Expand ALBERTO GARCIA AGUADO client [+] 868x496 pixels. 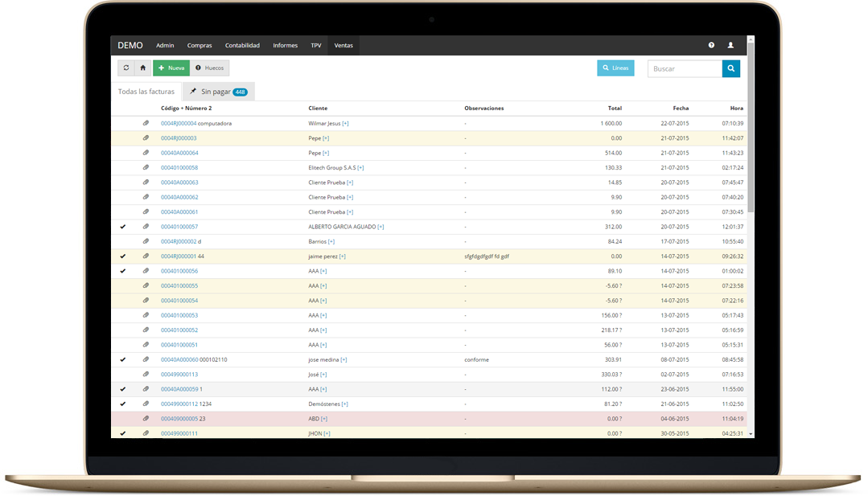(381, 227)
